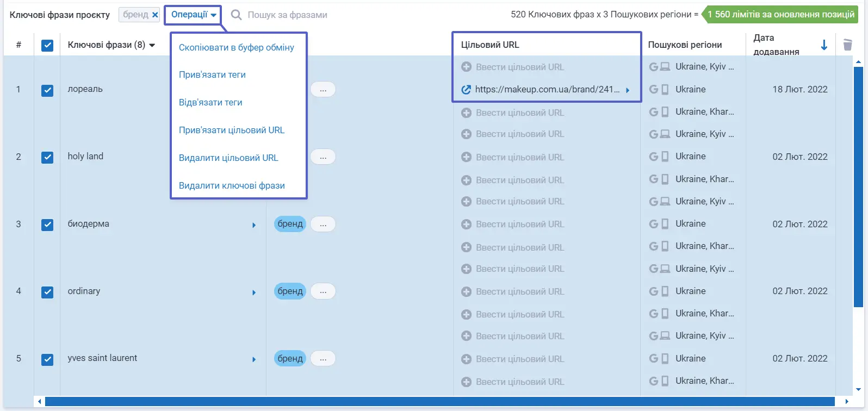Open the "..." tag menu for лореаль
868x411 pixels.
323,89
